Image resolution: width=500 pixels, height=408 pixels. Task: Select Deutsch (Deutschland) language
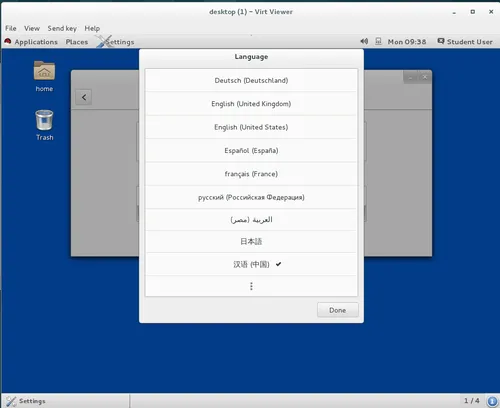(x=251, y=80)
